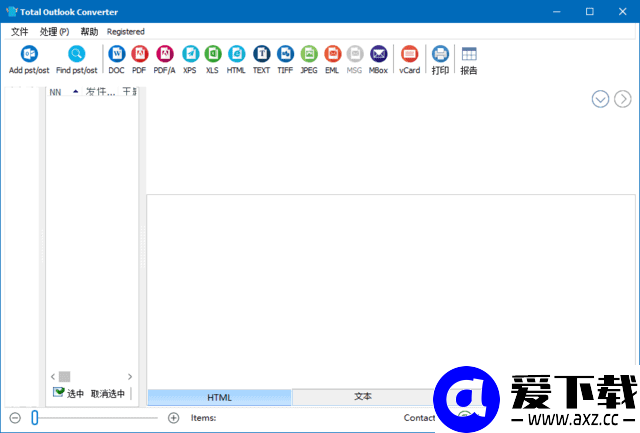640x433 pixels.
Task: Click the zoom slider handle
Action: click(35, 417)
